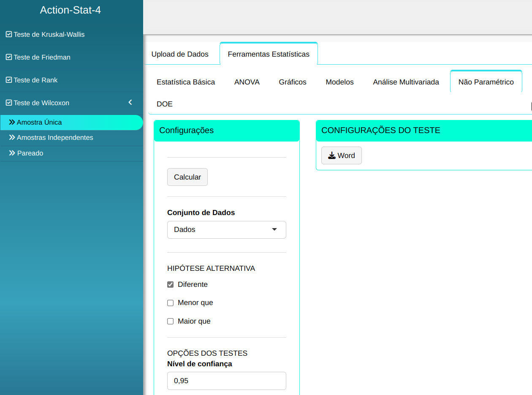Screen dimensions: 532x395
Task: Enable the Menor que checkbox
Action: tap(171, 303)
